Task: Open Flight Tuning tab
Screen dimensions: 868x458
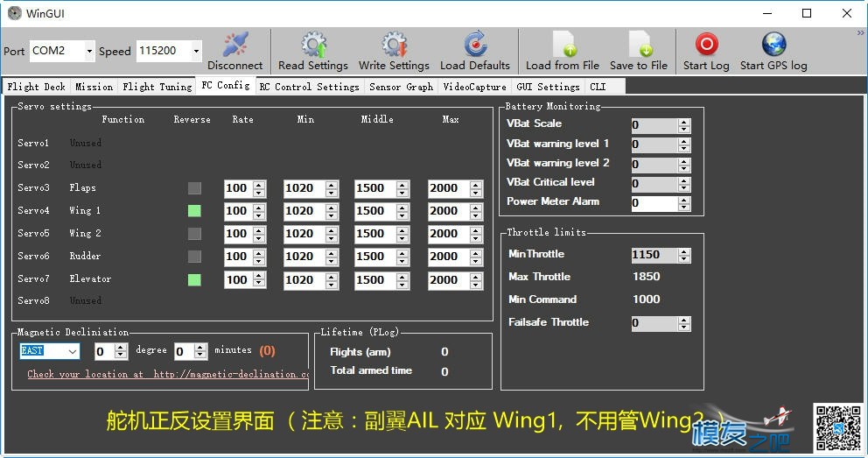Action: 157,87
